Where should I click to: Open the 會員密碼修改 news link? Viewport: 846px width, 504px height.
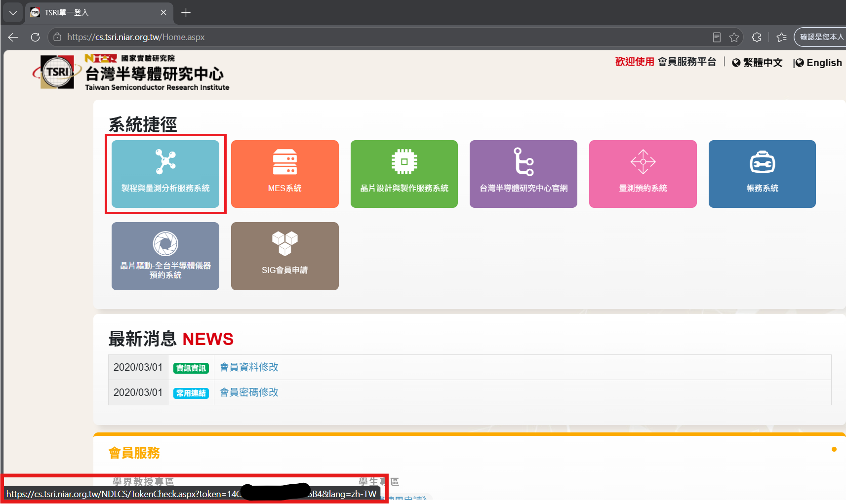coord(249,392)
